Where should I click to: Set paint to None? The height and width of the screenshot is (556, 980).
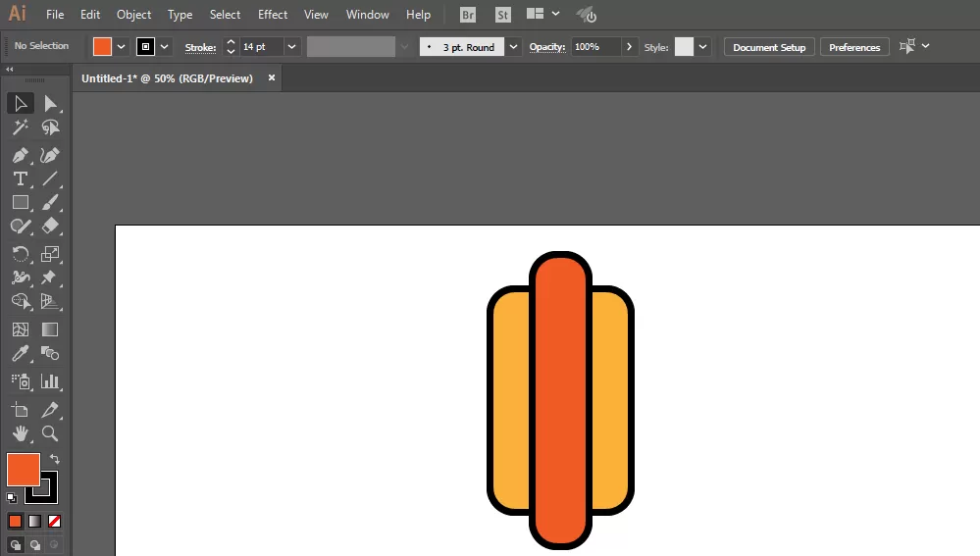pos(54,521)
